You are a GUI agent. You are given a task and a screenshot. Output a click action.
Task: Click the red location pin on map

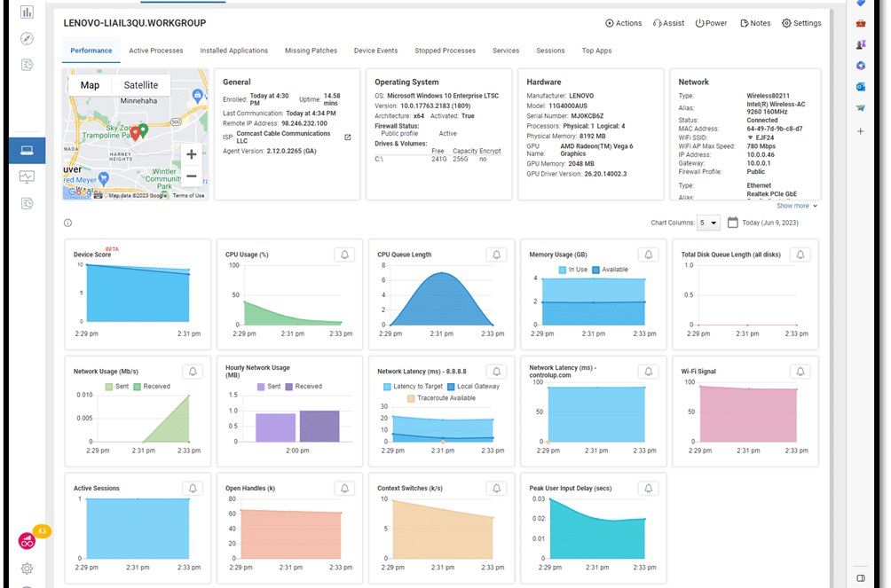point(135,134)
